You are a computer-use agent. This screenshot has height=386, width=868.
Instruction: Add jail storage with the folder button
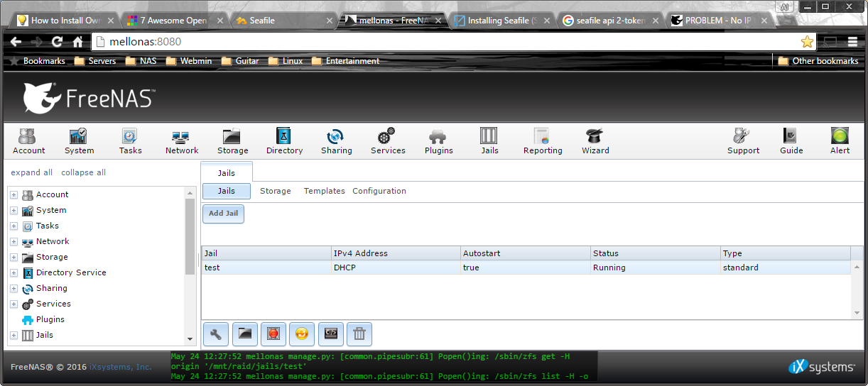tap(244, 333)
